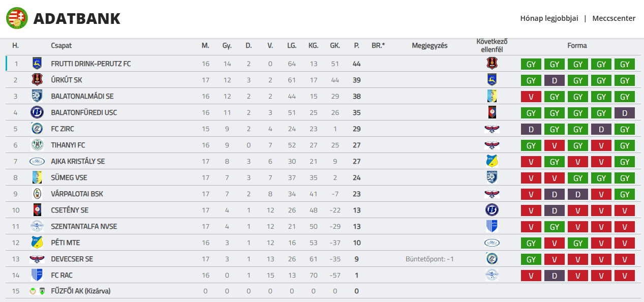Click the Péti MTE team crest
This screenshot has height=302, width=644.
(37, 243)
